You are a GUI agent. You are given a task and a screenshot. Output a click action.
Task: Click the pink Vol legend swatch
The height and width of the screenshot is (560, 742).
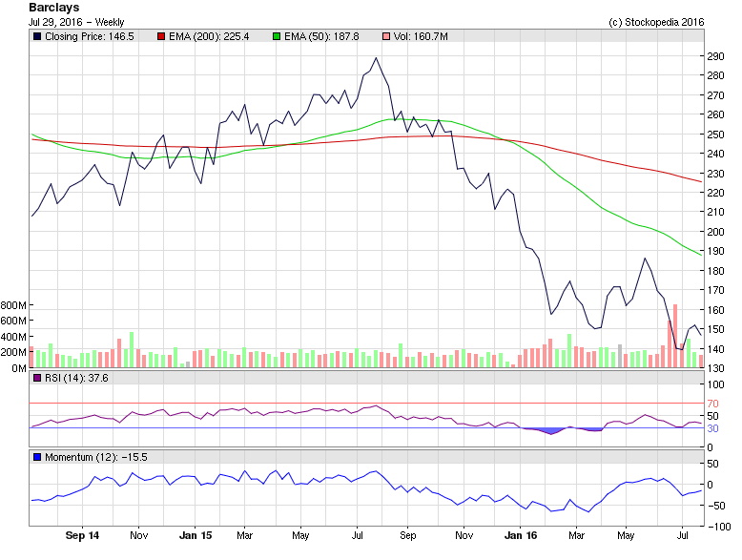(x=386, y=36)
